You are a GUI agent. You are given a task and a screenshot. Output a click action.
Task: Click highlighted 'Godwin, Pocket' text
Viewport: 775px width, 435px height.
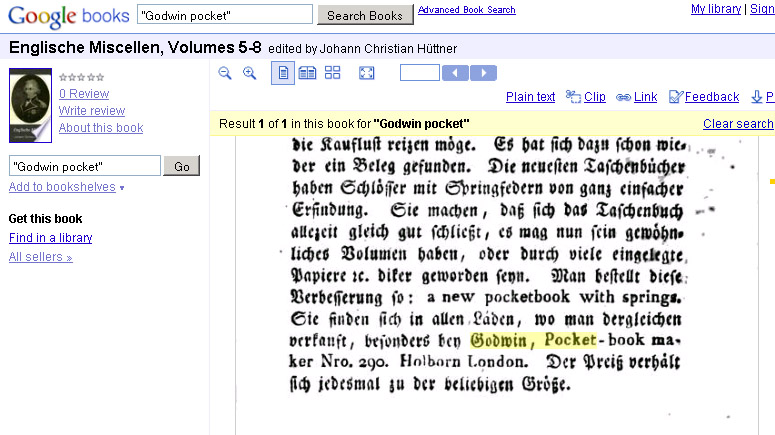pyautogui.click(x=533, y=340)
